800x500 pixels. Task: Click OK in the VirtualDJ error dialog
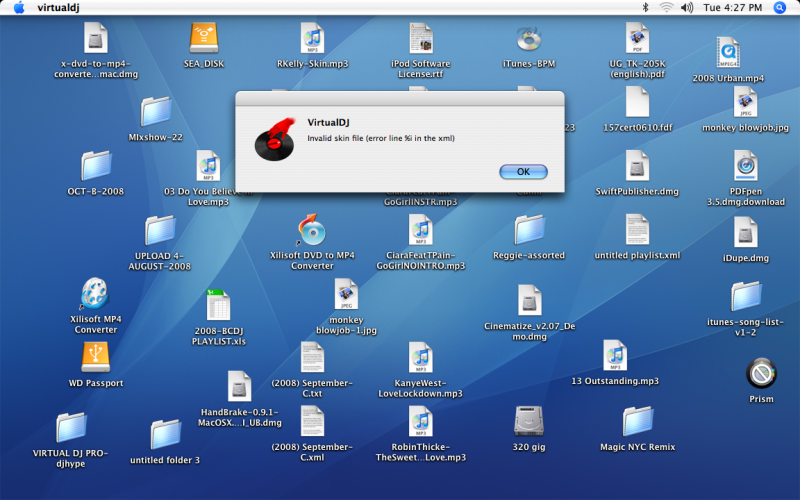[523, 172]
